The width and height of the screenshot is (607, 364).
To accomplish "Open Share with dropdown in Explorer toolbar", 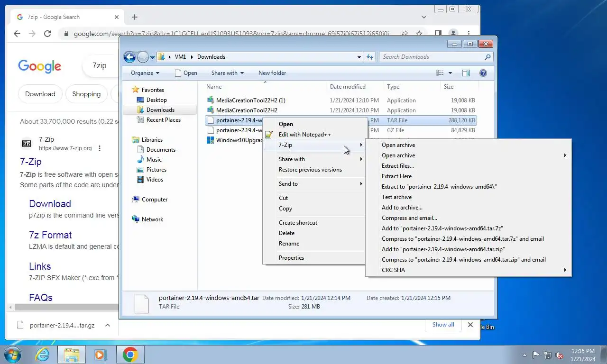I will (228, 73).
